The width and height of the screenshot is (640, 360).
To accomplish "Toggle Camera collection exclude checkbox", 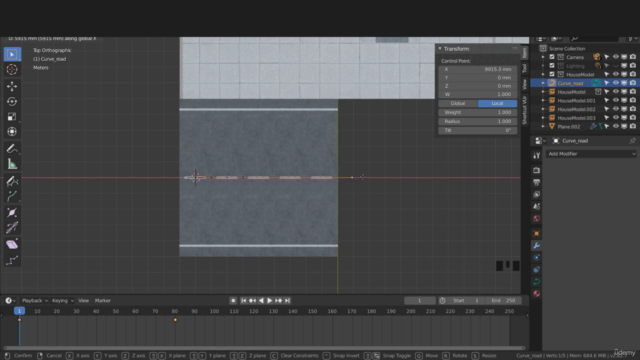I will (552, 57).
